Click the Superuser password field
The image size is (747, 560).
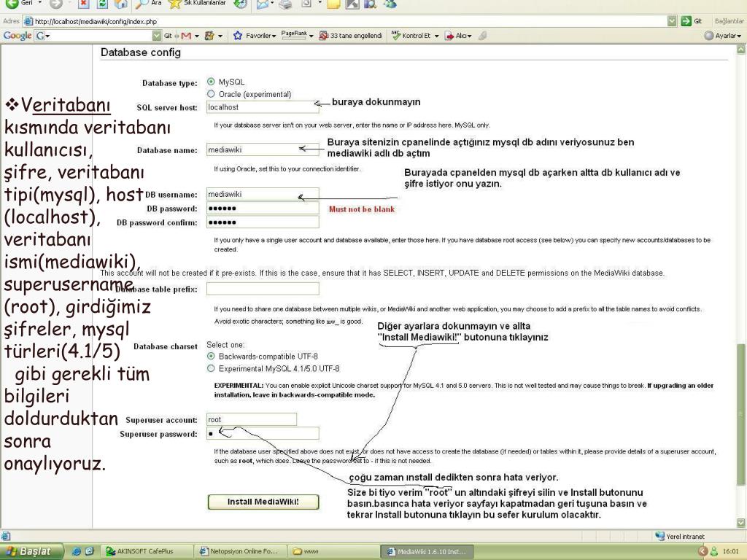click(x=263, y=433)
